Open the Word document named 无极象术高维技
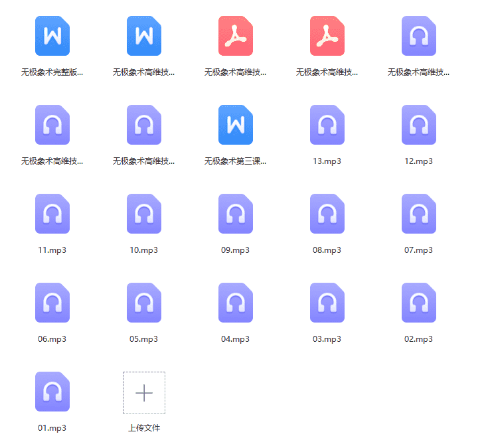The width and height of the screenshot is (486, 448). [x=144, y=36]
